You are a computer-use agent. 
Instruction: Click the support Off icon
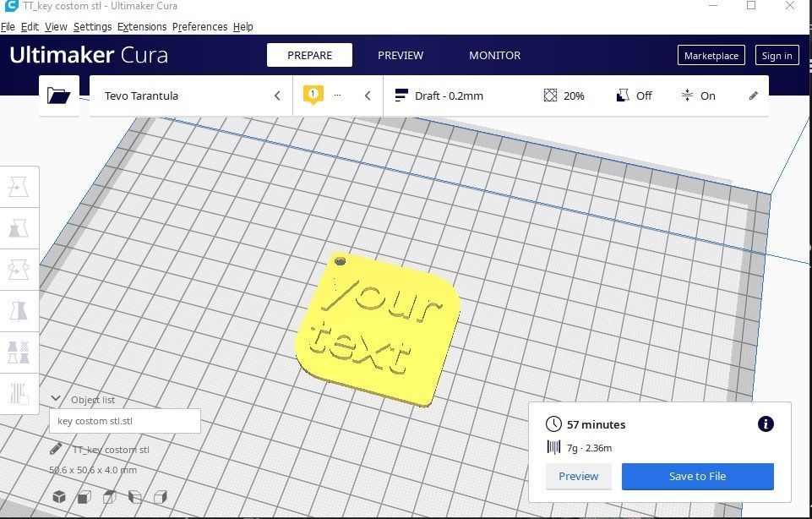pos(623,96)
